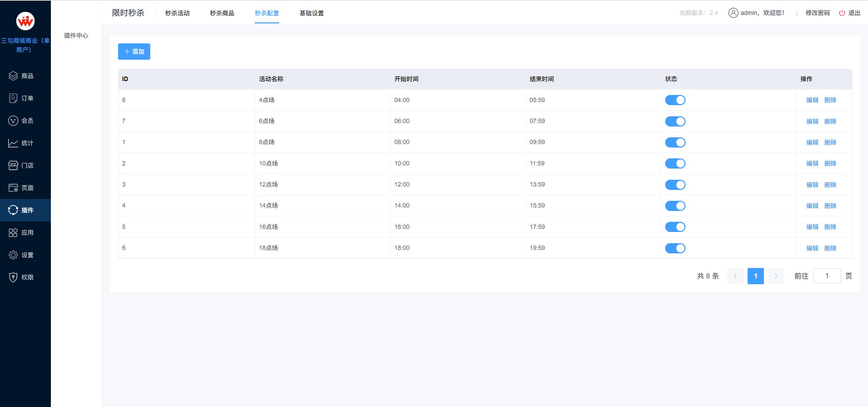
Task: Turn off the 18点场 status switch
Action: (x=675, y=248)
